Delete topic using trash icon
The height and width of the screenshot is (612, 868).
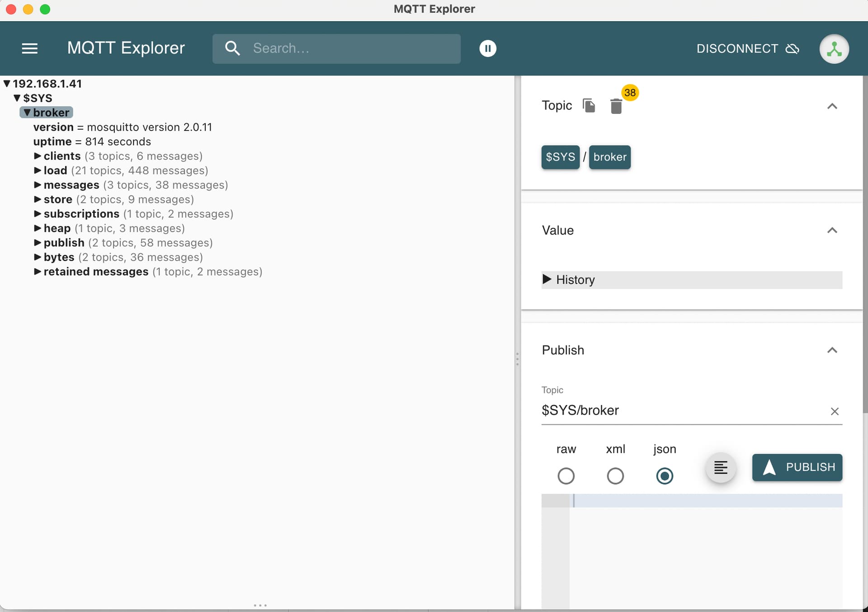[616, 107]
